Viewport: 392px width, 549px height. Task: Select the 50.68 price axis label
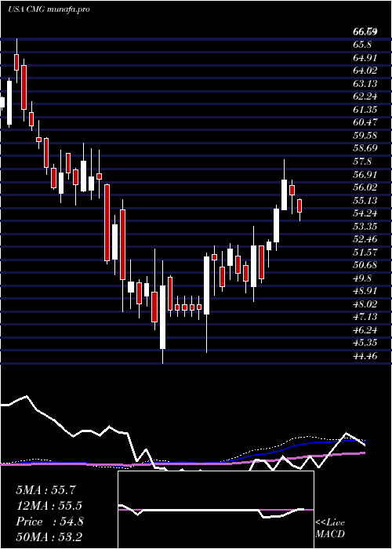[x=365, y=265]
